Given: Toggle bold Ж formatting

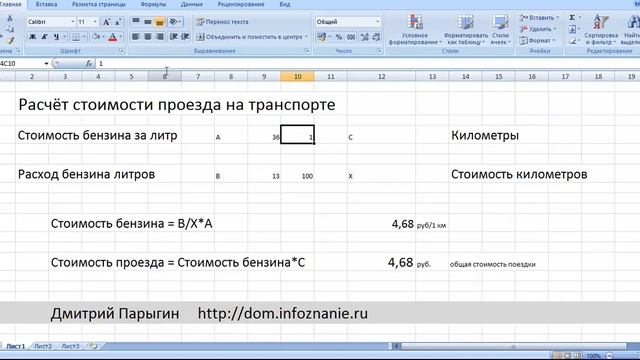Looking at the screenshot, I should [33, 37].
